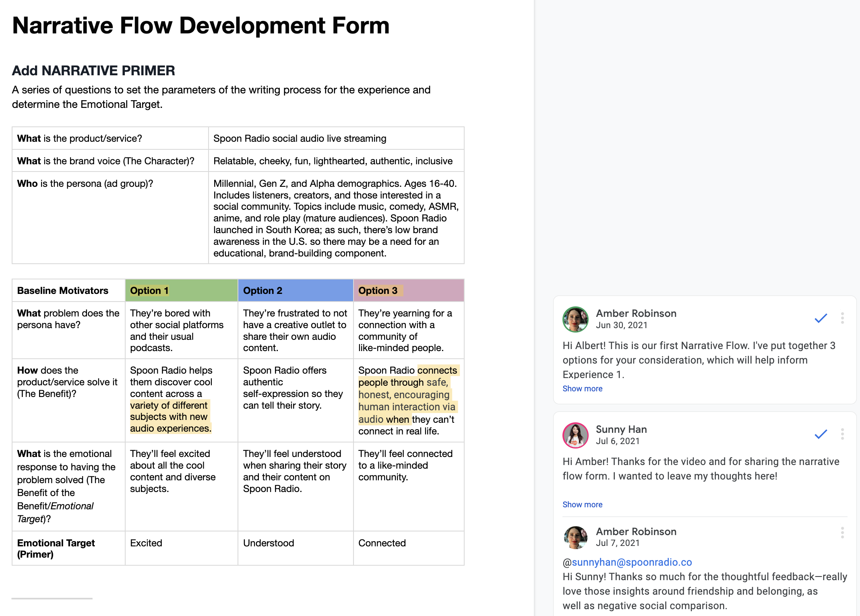Click 'Spoon Radio offers authentic self-expression' cell
Viewport: 860px width, 616px height.
[296, 400]
